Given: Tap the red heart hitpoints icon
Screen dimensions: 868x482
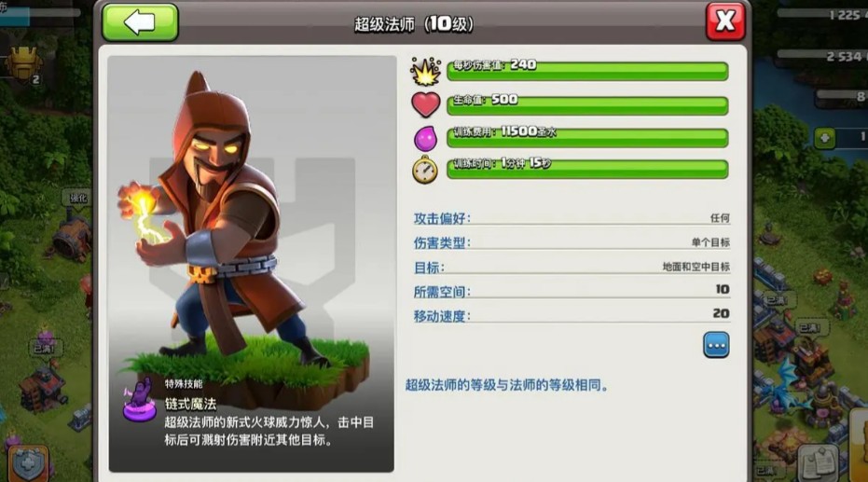Looking at the screenshot, I should pyautogui.click(x=425, y=104).
